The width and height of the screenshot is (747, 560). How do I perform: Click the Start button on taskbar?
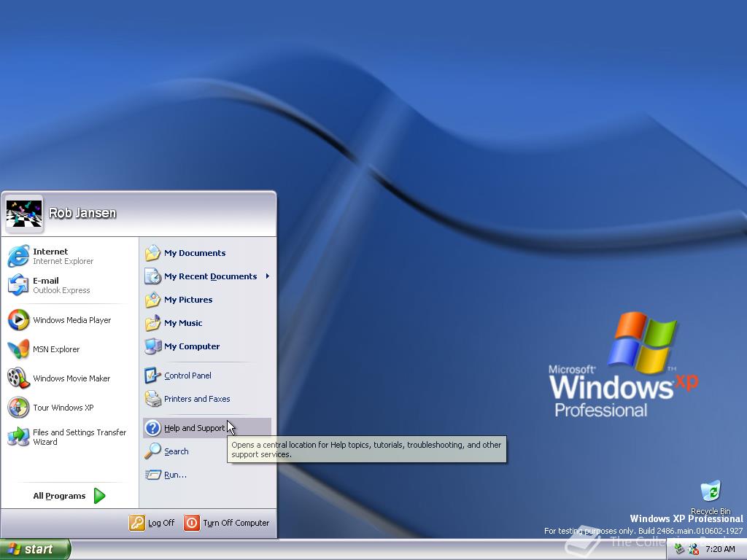click(35, 549)
